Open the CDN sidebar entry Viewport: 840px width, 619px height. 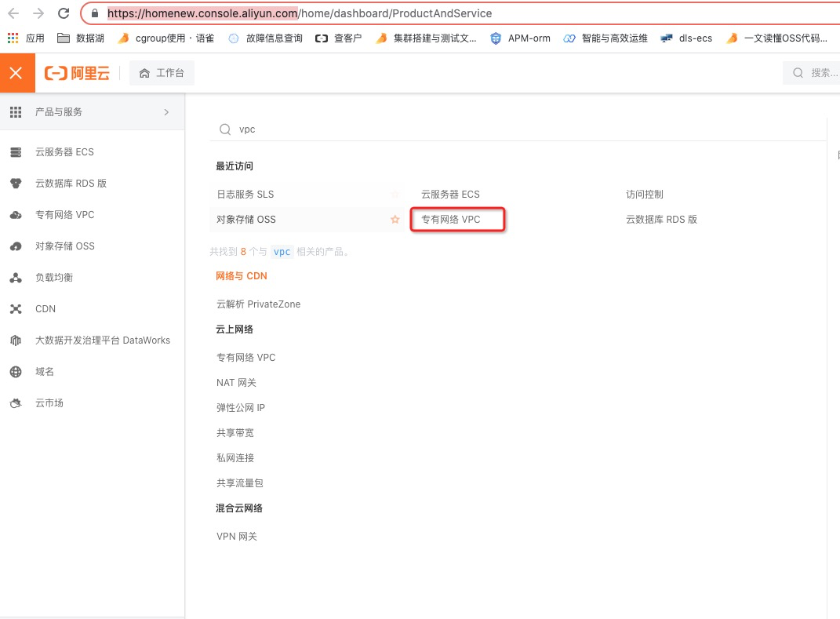[45, 308]
